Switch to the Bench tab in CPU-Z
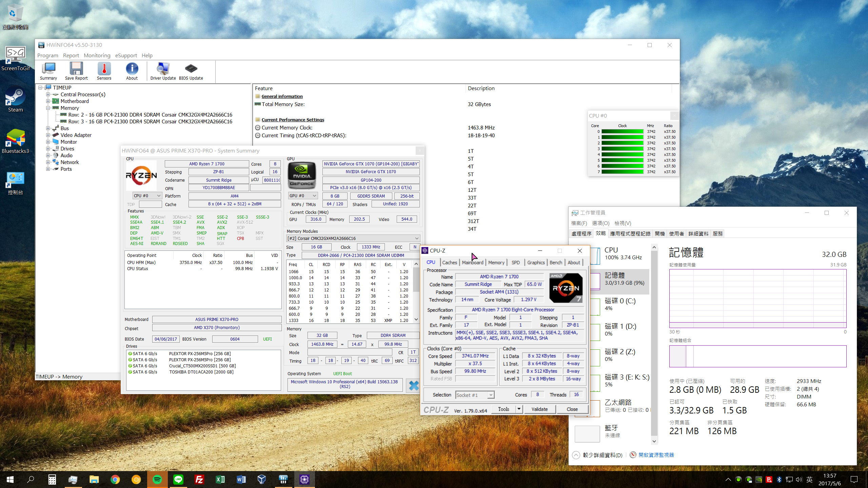The width and height of the screenshot is (868, 488). point(556,262)
